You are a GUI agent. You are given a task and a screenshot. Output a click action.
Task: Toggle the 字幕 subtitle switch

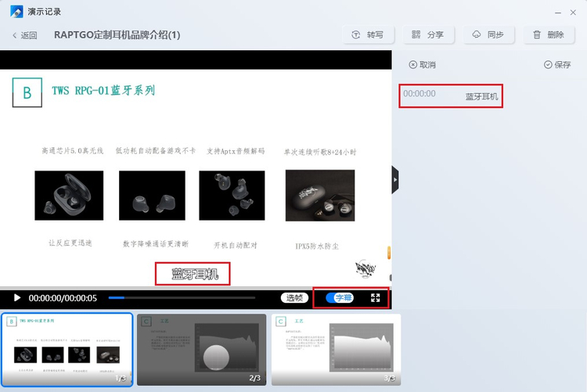(x=340, y=297)
